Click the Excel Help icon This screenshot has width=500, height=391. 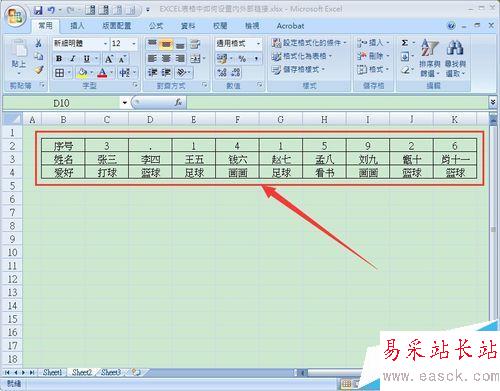[451, 26]
